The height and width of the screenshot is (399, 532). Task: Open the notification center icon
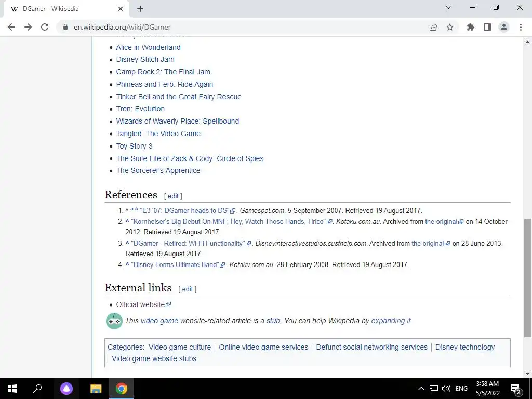tap(516, 389)
